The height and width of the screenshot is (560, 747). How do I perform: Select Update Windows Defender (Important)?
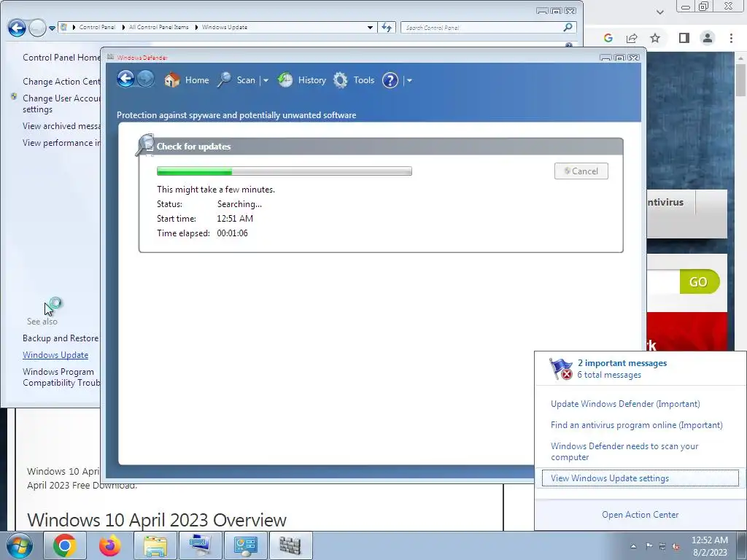pos(625,404)
